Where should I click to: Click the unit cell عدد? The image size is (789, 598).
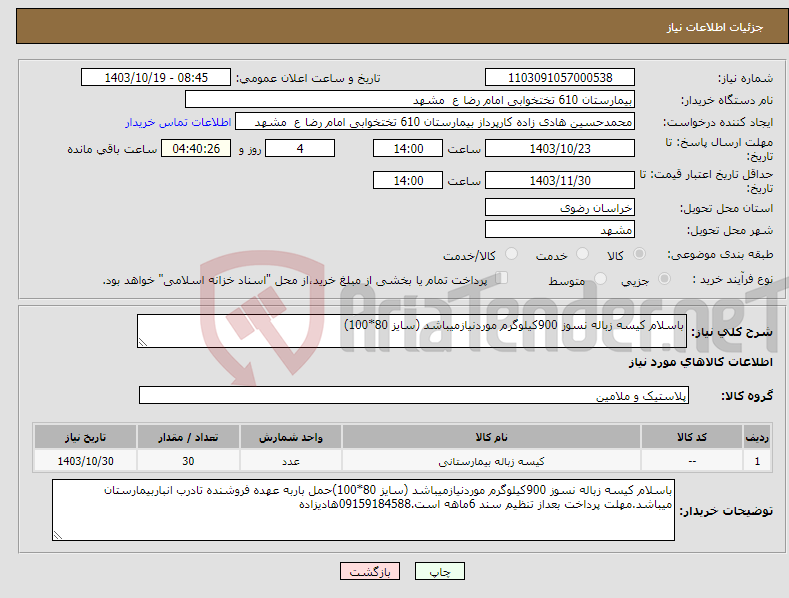291,461
